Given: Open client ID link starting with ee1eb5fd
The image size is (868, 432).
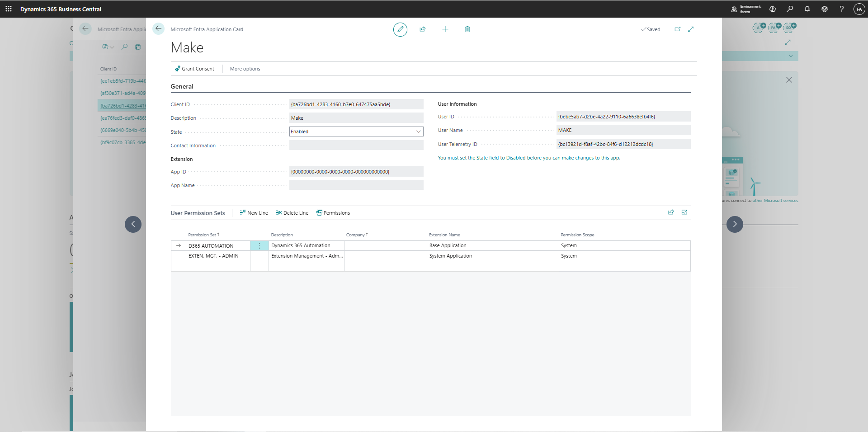Looking at the screenshot, I should (x=123, y=81).
